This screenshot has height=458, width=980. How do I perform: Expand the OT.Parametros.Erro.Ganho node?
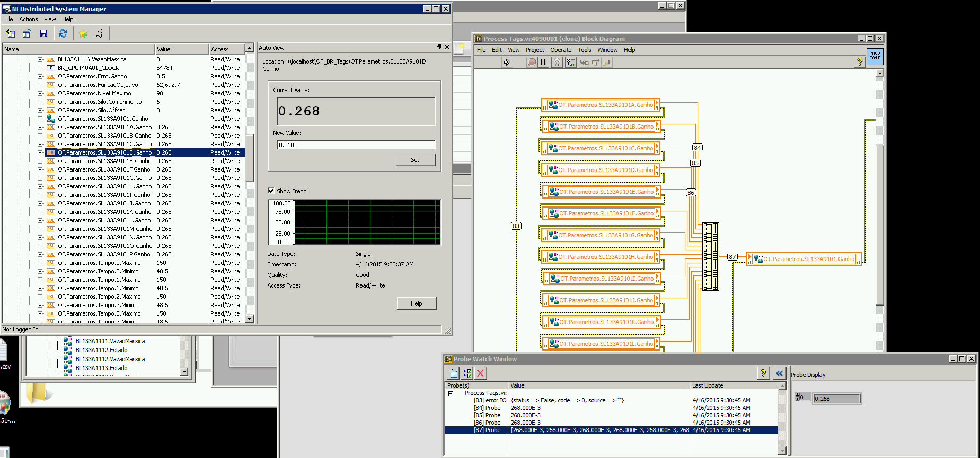[x=40, y=76]
